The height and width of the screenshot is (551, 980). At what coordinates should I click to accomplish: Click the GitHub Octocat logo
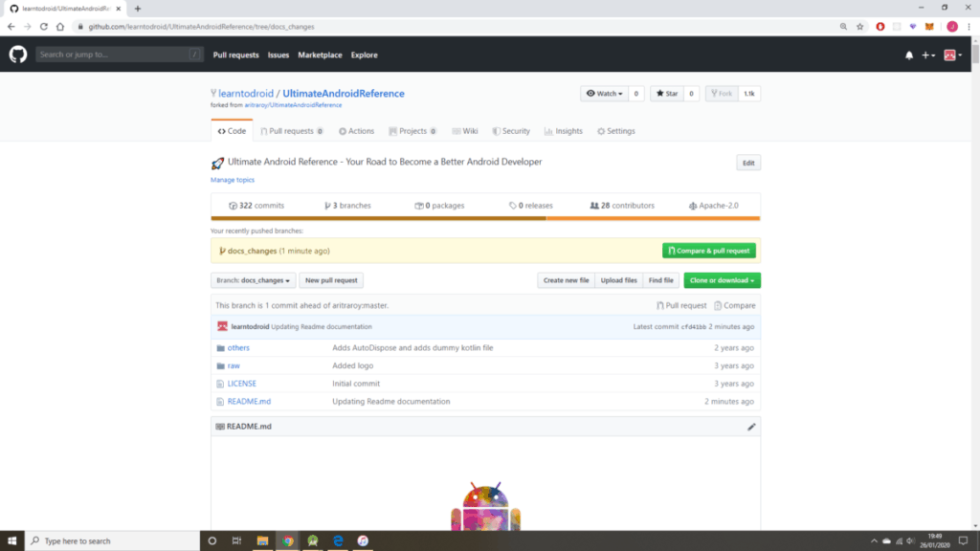coord(18,55)
